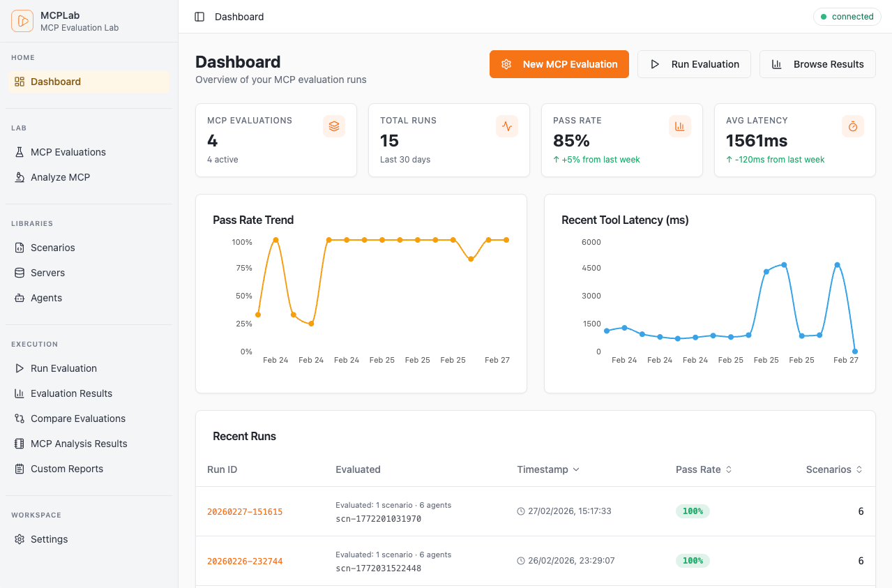Sort runs by the Timestamp column chevron
The width and height of the screenshot is (892, 588).
click(x=576, y=469)
